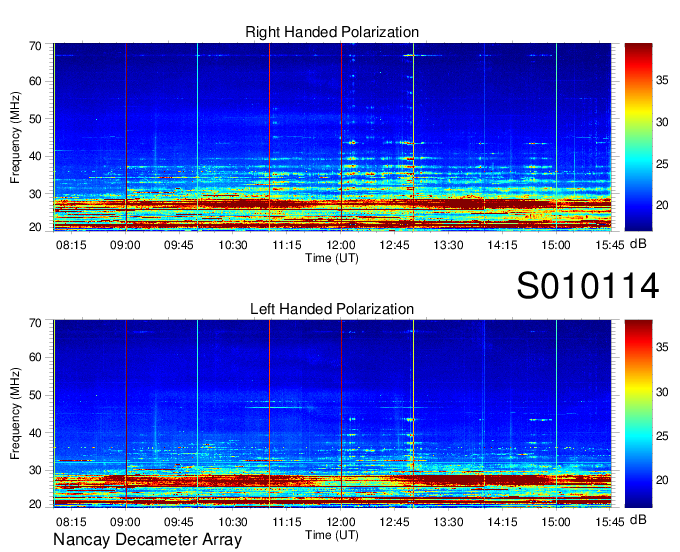Click the '20' frequency tick on top plot

point(35,227)
